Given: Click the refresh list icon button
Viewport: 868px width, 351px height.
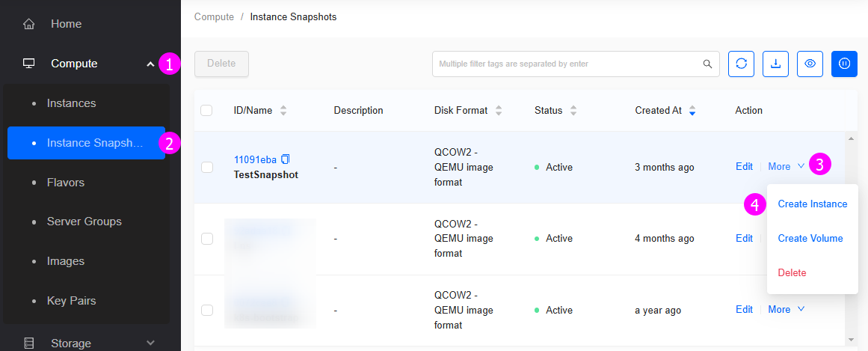Looking at the screenshot, I should (741, 64).
